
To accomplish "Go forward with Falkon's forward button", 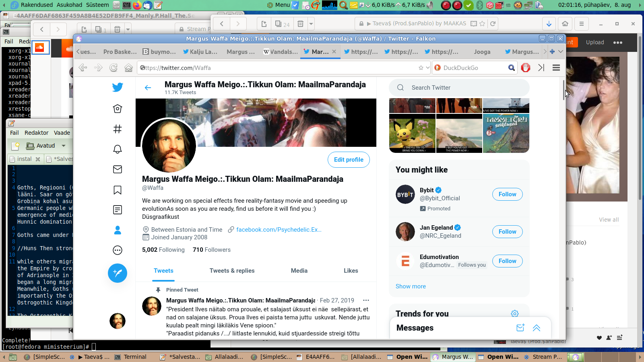I will point(98,68).
